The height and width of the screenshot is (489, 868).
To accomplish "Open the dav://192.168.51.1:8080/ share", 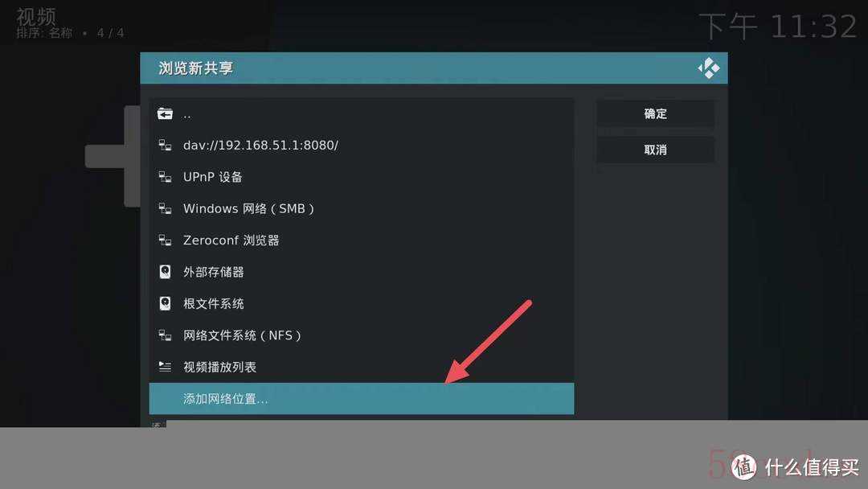I will [x=362, y=145].
